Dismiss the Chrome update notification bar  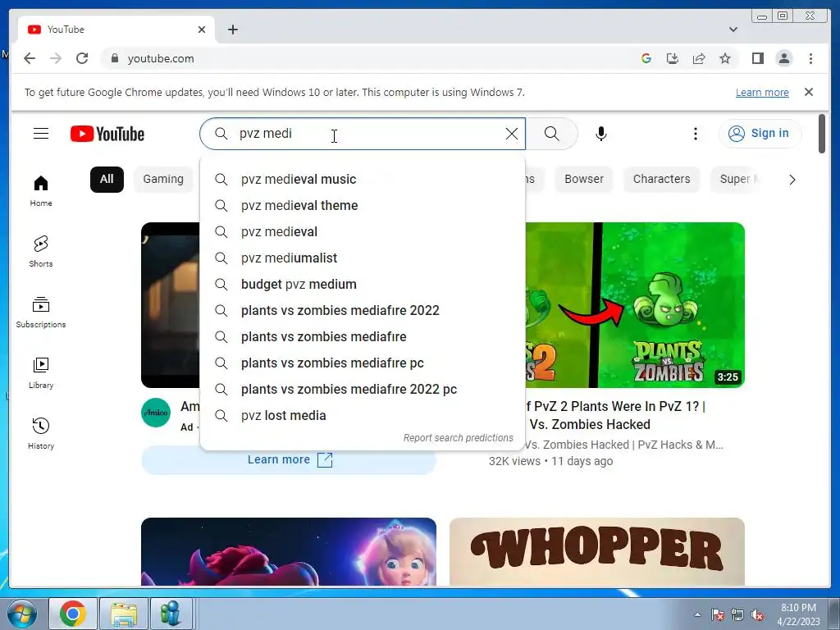tap(809, 92)
